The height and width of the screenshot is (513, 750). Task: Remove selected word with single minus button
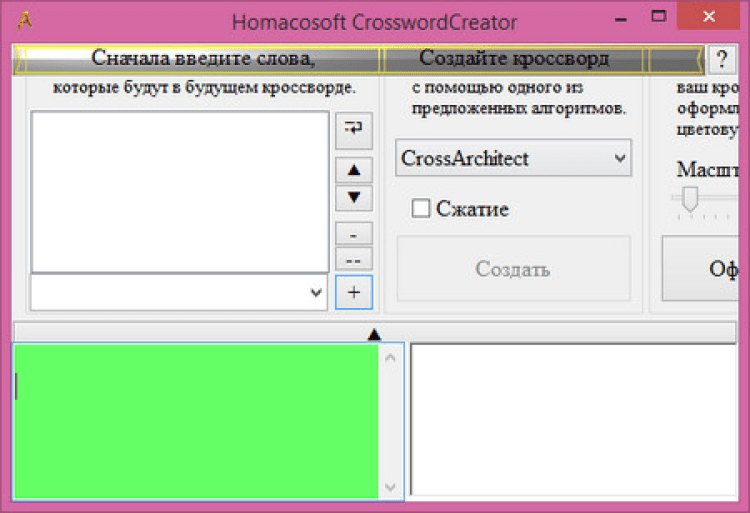click(x=354, y=234)
